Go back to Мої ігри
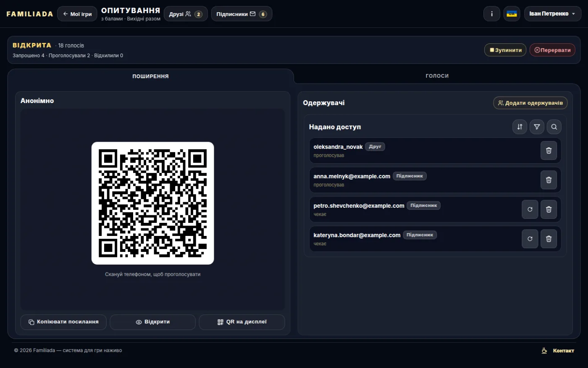Image resolution: width=588 pixels, height=368 pixels. coord(77,14)
